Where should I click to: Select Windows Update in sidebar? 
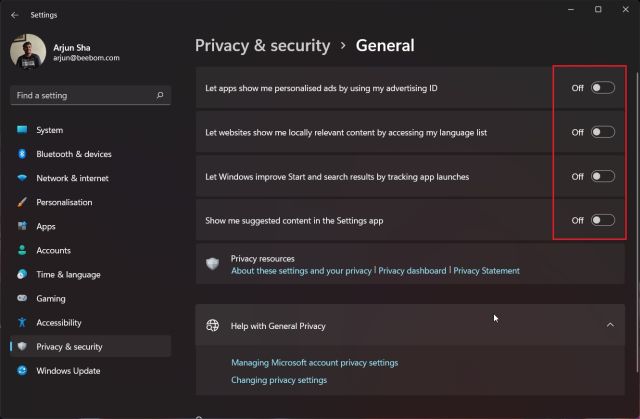click(90, 370)
